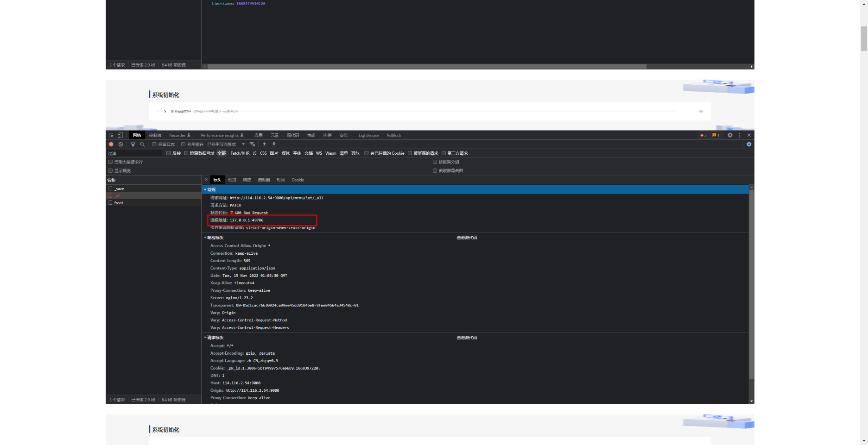Image resolution: width=868 pixels, height=445 pixels.
Task: Click 查看源代码 next to 响应标头
Action: coord(467,237)
